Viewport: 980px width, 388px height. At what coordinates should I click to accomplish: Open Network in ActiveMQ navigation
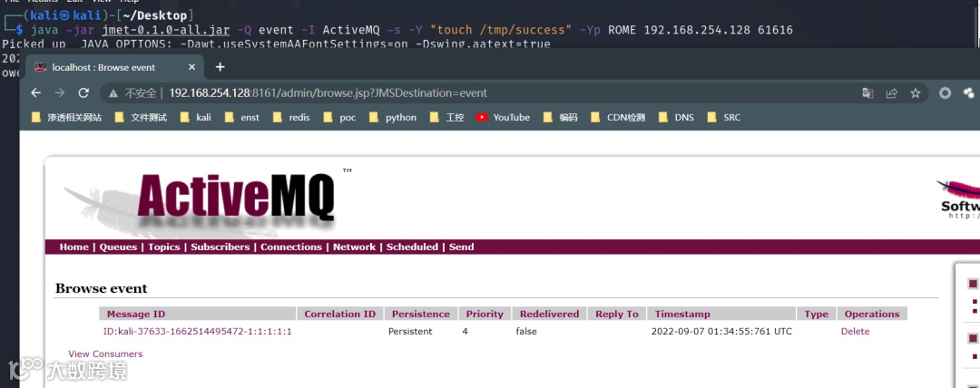354,247
